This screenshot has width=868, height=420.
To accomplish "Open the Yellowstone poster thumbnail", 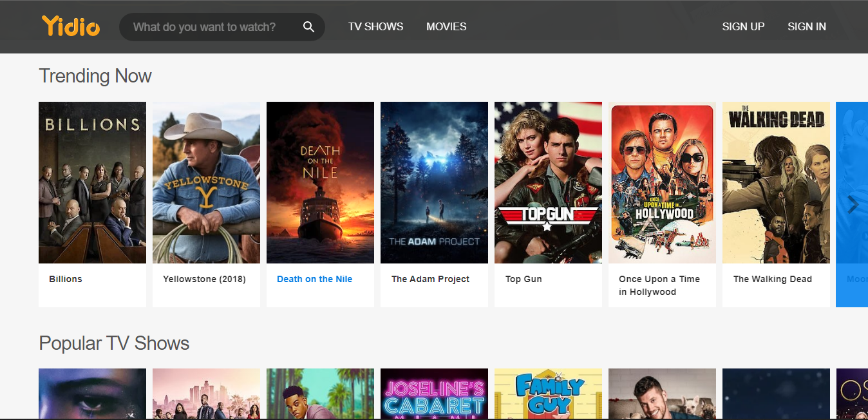I will tap(206, 182).
